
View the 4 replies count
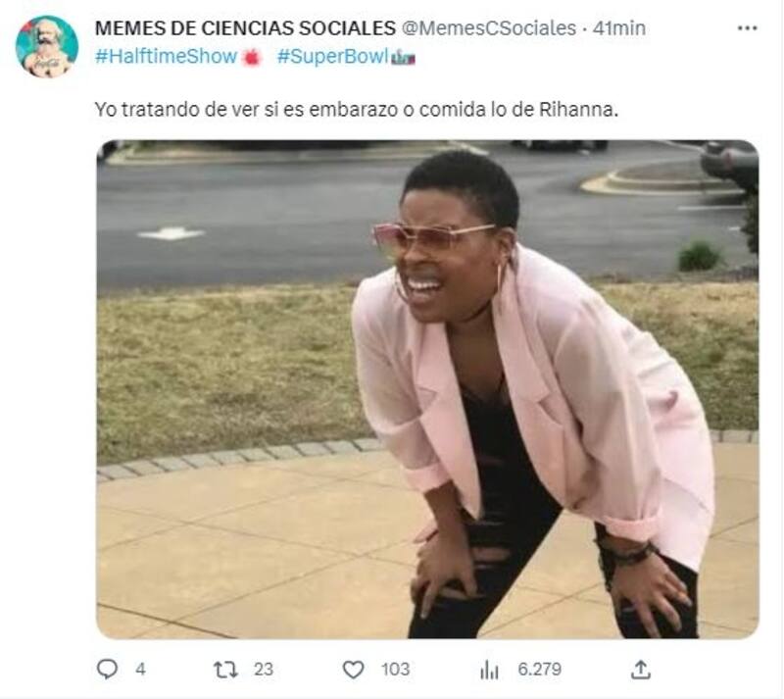(x=140, y=670)
